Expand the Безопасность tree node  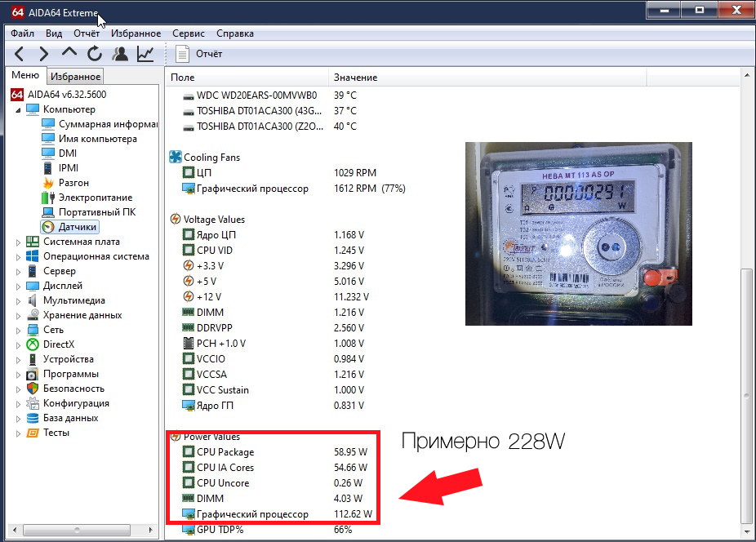tap(18, 389)
